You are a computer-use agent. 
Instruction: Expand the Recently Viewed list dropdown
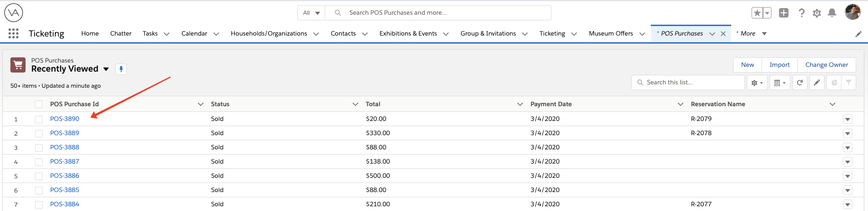106,69
